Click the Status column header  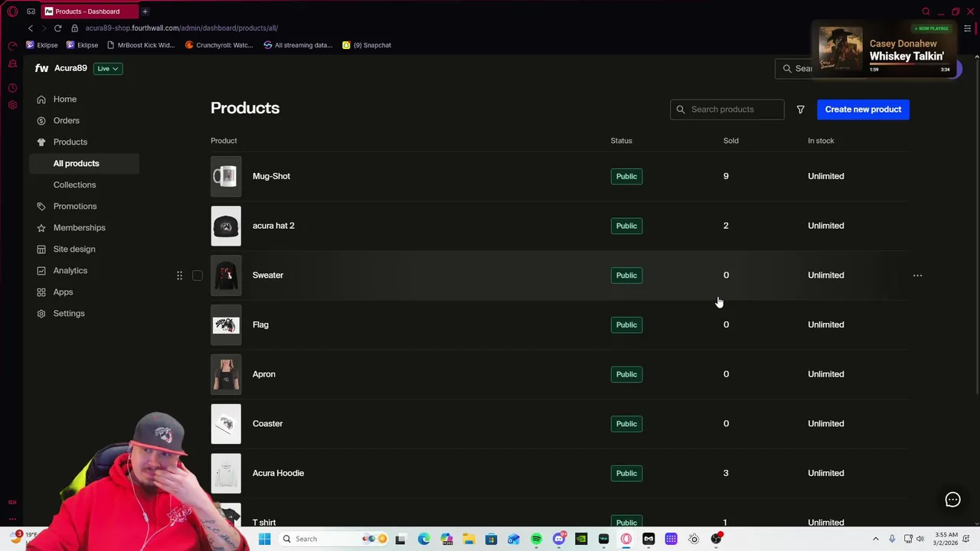(x=621, y=141)
